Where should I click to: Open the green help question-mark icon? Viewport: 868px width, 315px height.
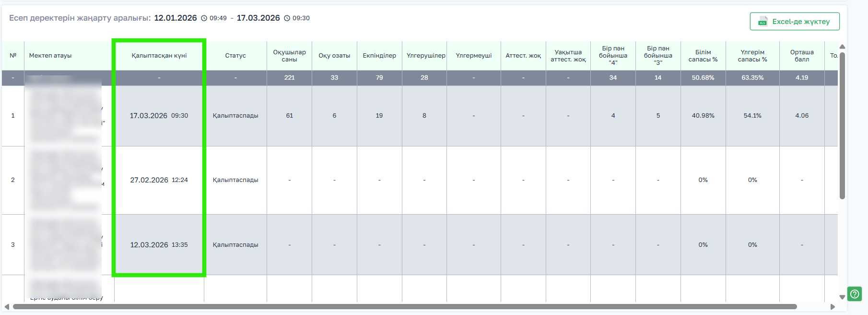pos(855,294)
